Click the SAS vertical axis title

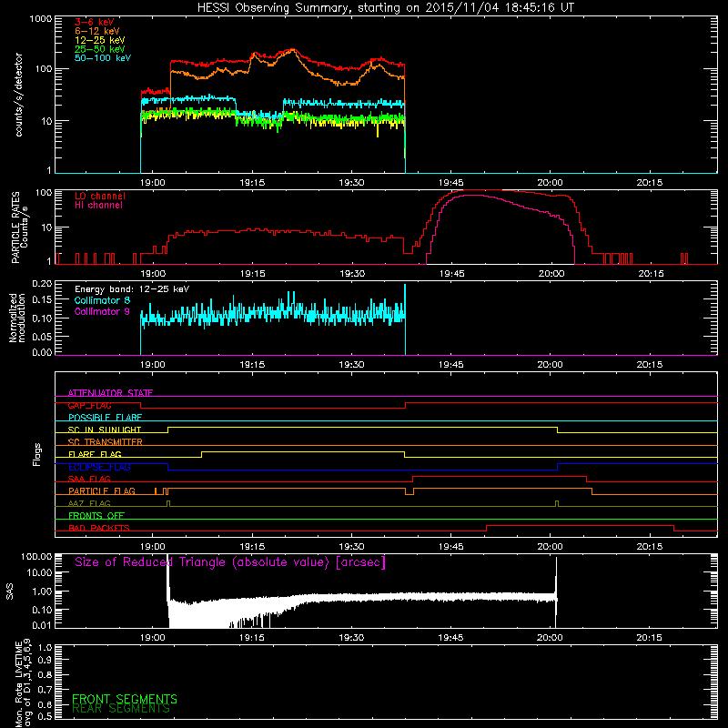tap(10, 591)
